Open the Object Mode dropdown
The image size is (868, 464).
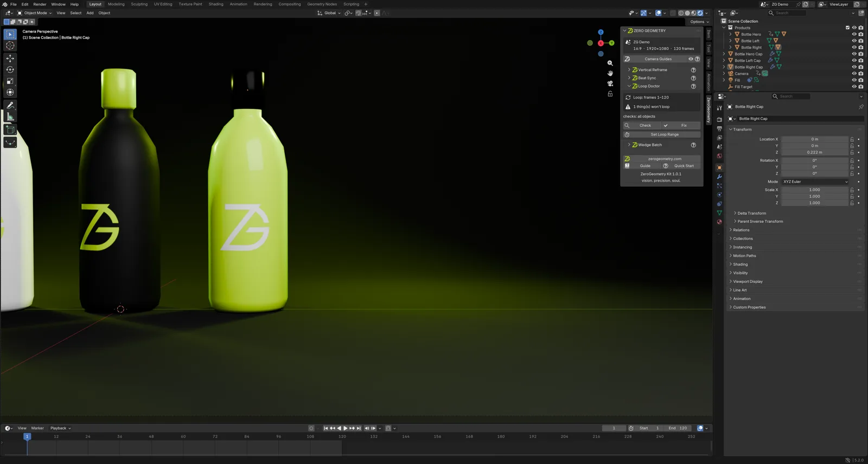(x=35, y=13)
